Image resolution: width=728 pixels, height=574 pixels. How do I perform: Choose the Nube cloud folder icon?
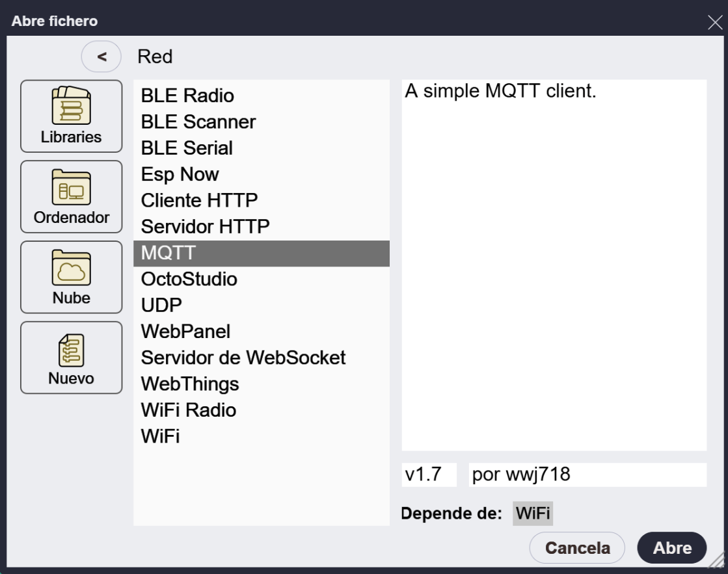[x=71, y=277]
